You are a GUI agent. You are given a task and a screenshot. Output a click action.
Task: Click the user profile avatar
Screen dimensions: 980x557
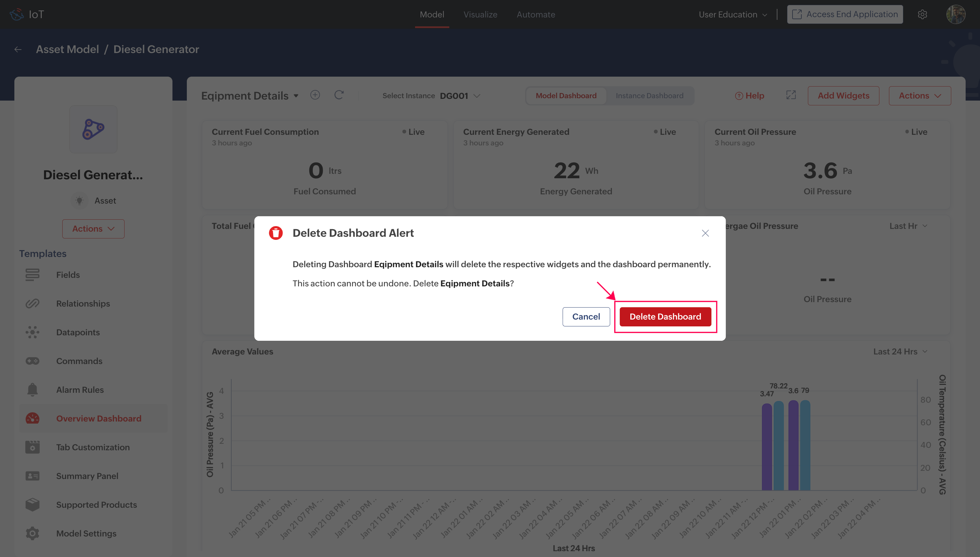pyautogui.click(x=955, y=14)
